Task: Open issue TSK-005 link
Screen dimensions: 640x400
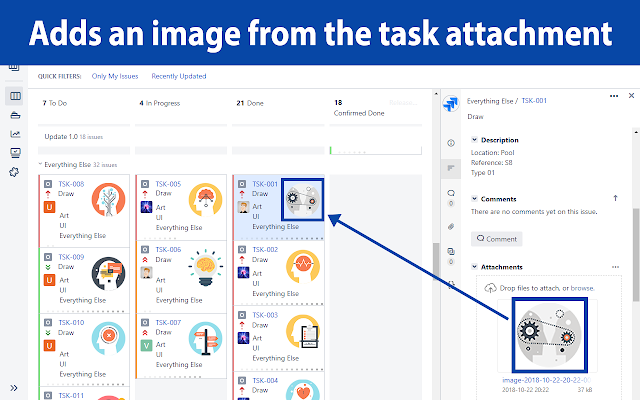Action: coord(168,184)
